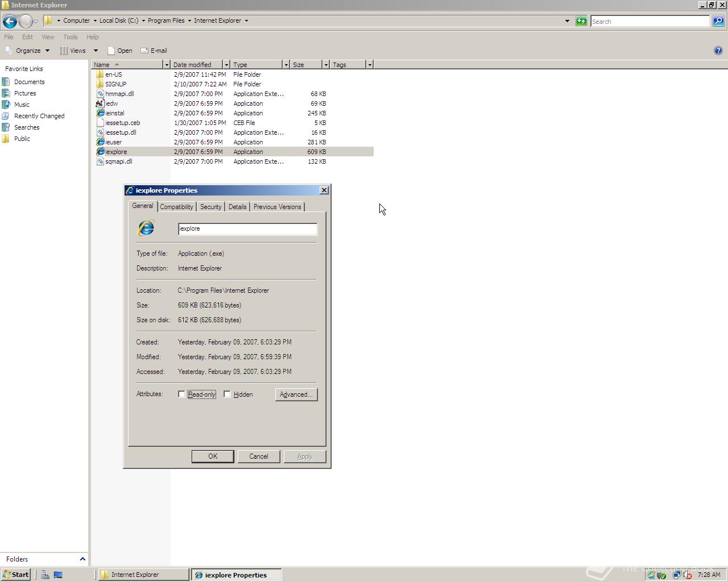Click the Internet Explorer icon in Properties dialog

coord(146,228)
